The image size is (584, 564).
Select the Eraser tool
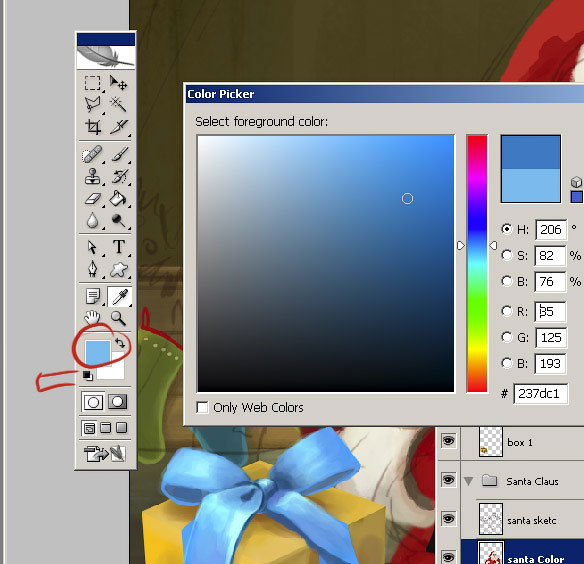click(92, 199)
